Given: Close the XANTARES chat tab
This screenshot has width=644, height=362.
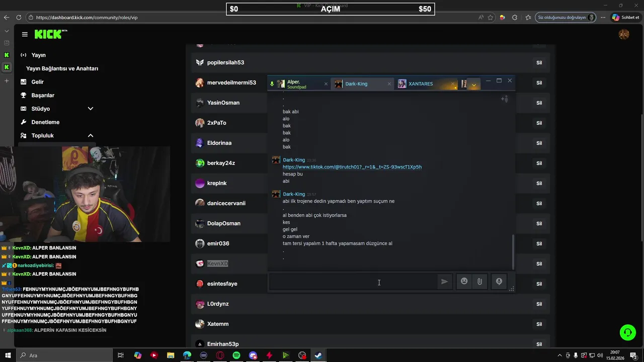Looking at the screenshot, I should pos(452,84).
